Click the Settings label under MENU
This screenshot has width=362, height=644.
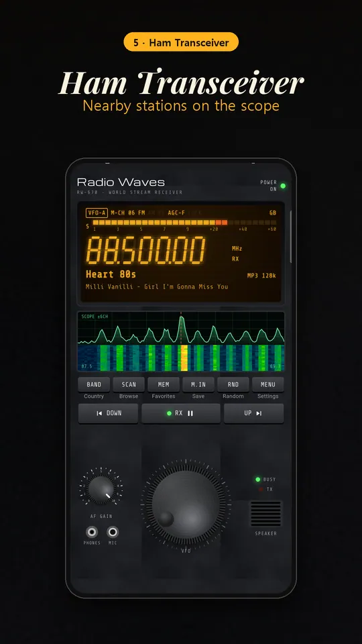point(268,396)
